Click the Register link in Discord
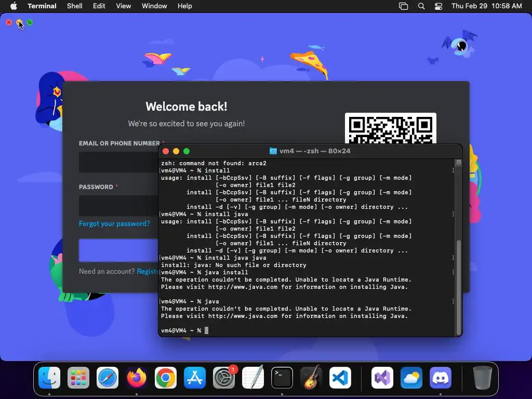This screenshot has height=399, width=532. pos(147,271)
